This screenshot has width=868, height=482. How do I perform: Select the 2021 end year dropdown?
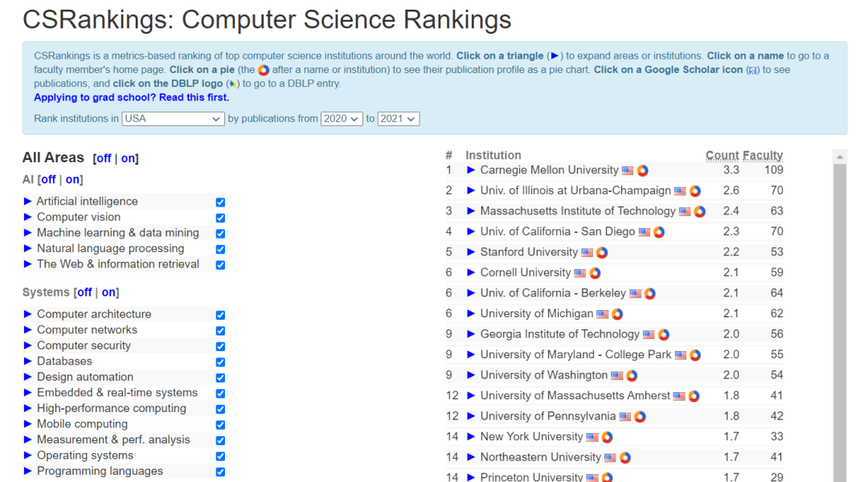coord(398,119)
